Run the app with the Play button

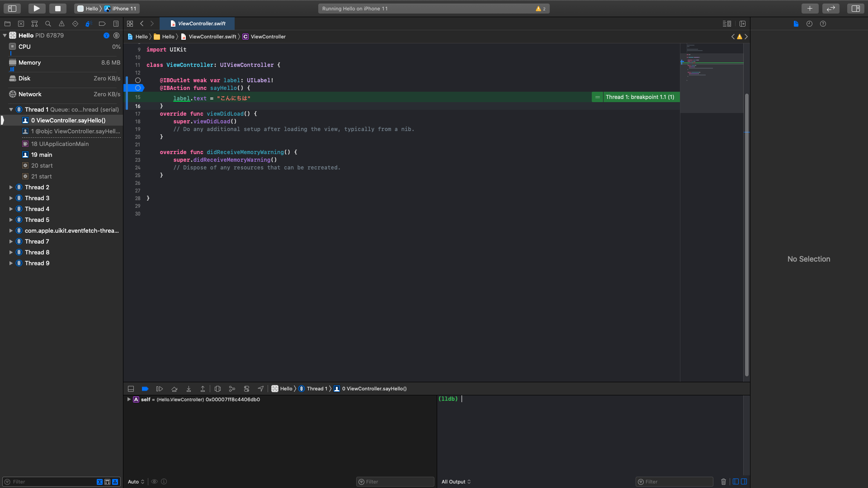click(37, 8)
